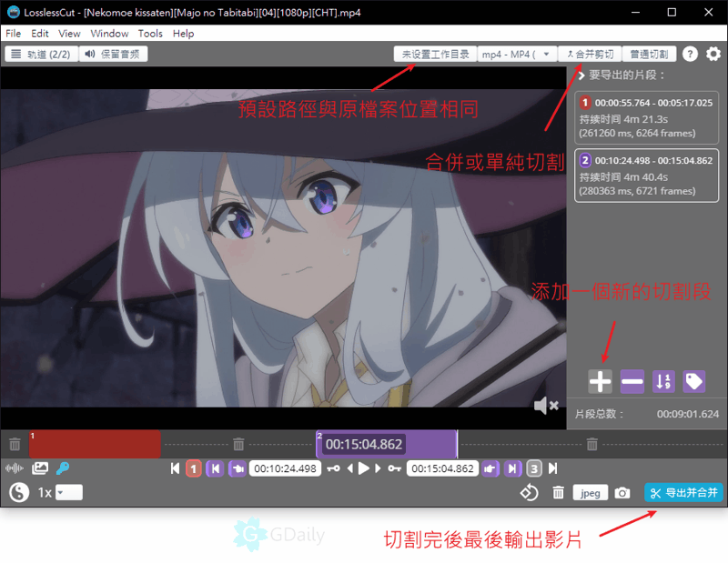Click the cut start time field 00:10:24.498
Screen dimensions: 728x563
tap(285, 468)
